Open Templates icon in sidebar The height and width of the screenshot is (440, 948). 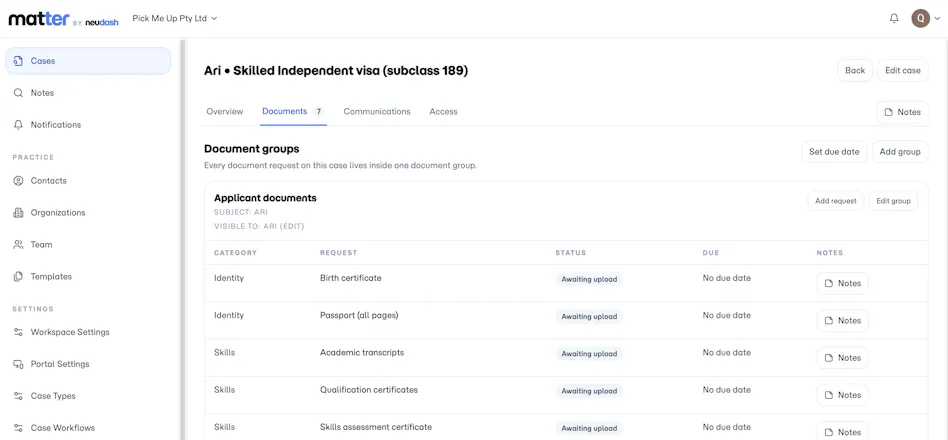[18, 276]
